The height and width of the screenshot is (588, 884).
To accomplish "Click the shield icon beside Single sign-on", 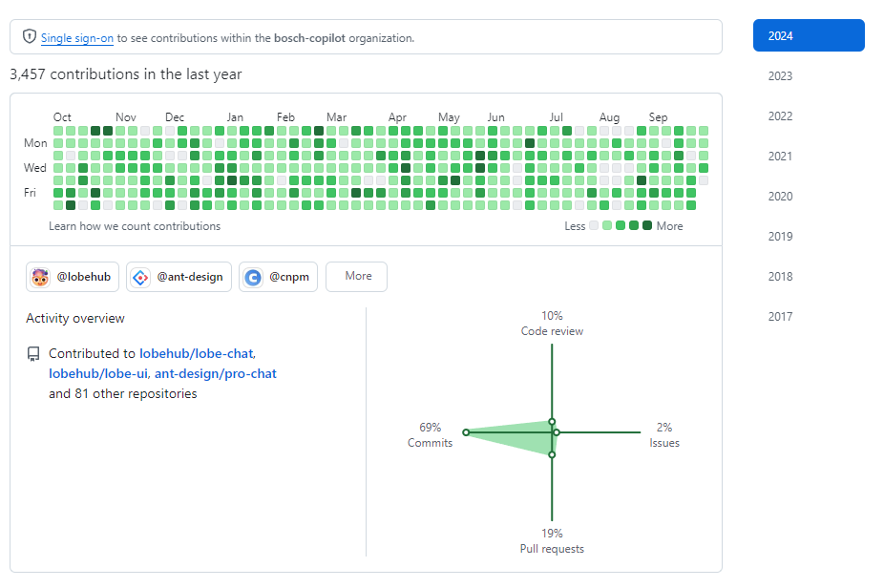I will [30, 37].
